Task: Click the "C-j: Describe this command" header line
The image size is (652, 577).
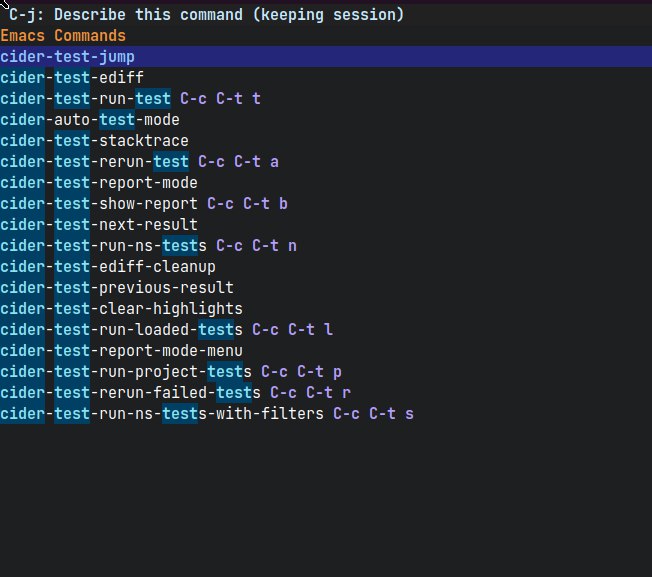Action: (206, 15)
